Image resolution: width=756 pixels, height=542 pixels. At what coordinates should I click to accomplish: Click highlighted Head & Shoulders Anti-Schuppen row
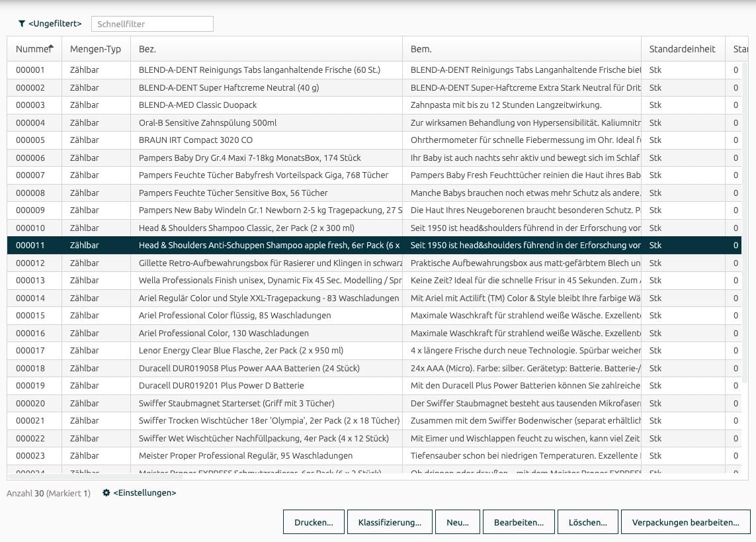point(374,246)
